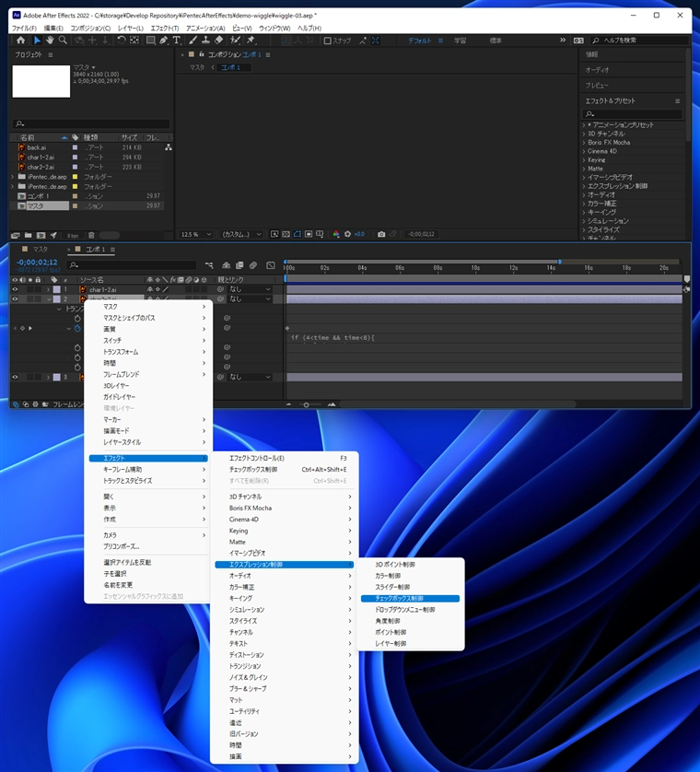The image size is (700, 772).
Task: Click the ヘルプを検索 help search field
Action: tap(639, 41)
